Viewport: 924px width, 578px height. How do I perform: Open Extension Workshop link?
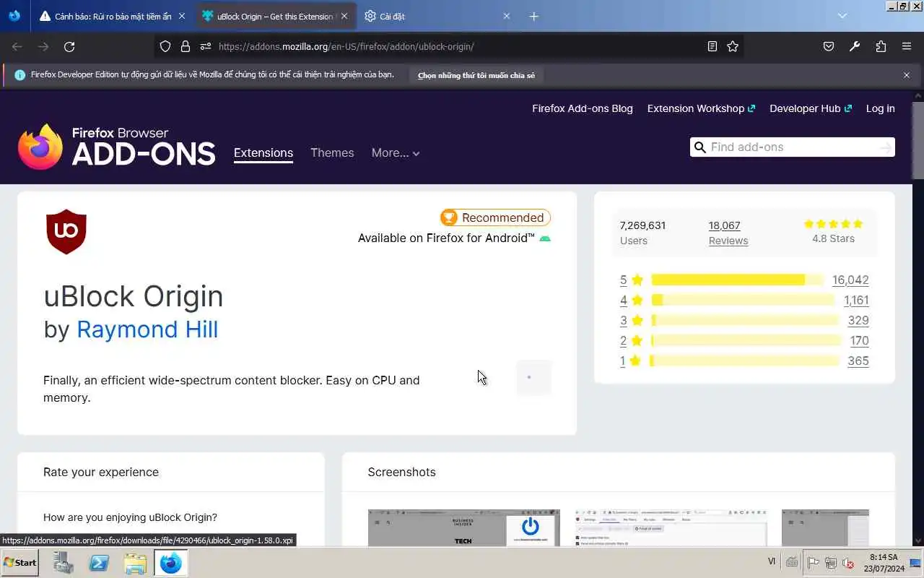pos(701,108)
